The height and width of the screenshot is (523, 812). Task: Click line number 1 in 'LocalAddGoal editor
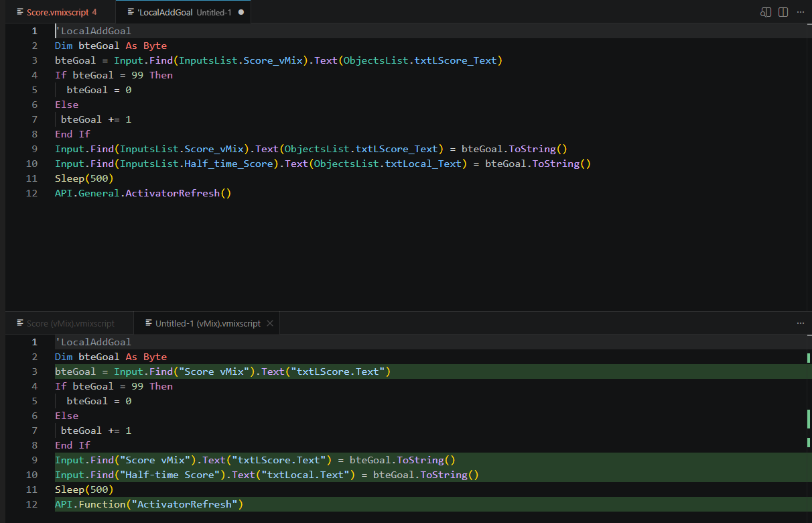(x=35, y=31)
